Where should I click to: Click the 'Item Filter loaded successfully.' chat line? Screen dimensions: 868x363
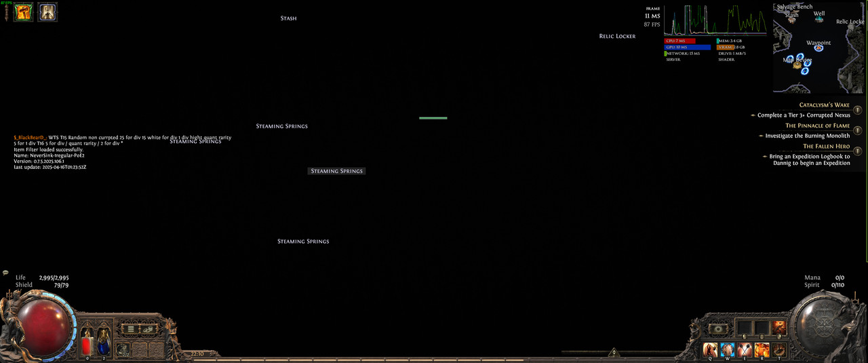click(49, 149)
